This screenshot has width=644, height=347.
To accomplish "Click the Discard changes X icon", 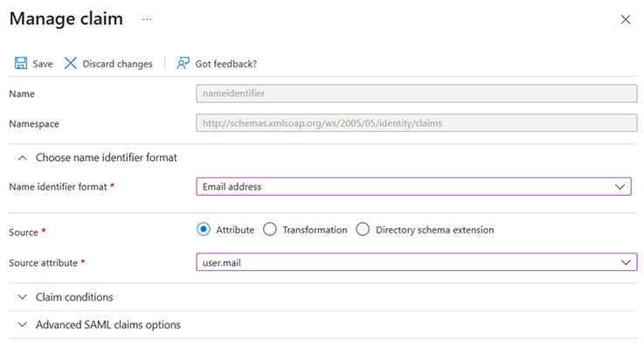I will point(71,63).
